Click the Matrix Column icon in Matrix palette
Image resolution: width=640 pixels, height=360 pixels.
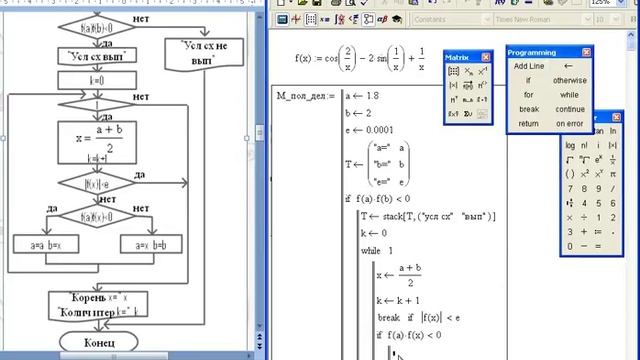tap(482, 85)
